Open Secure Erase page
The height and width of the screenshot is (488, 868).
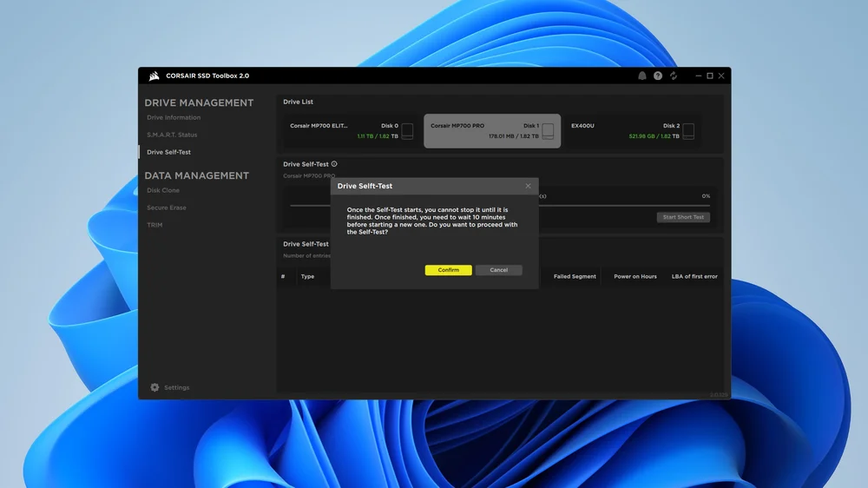pyautogui.click(x=167, y=208)
